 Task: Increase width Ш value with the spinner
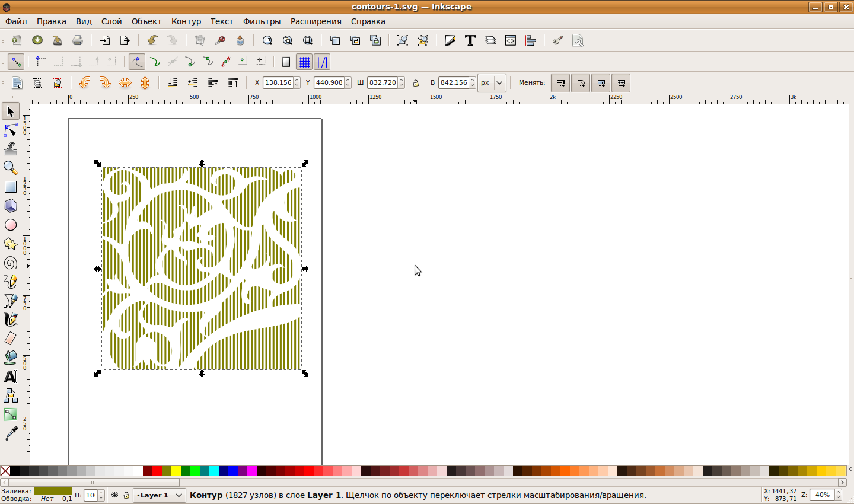[x=401, y=80]
